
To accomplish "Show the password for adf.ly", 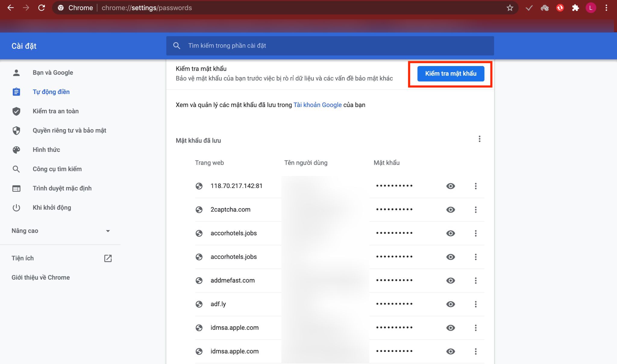I will (450, 304).
